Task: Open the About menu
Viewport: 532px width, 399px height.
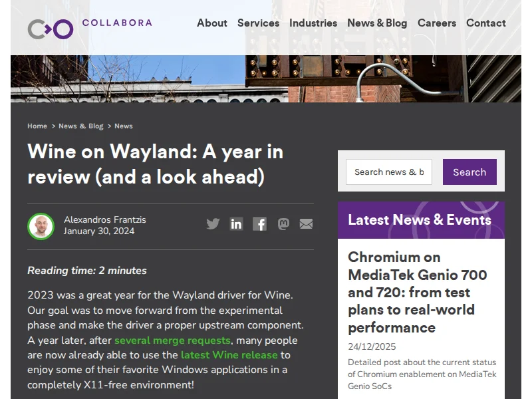Action: [211, 23]
